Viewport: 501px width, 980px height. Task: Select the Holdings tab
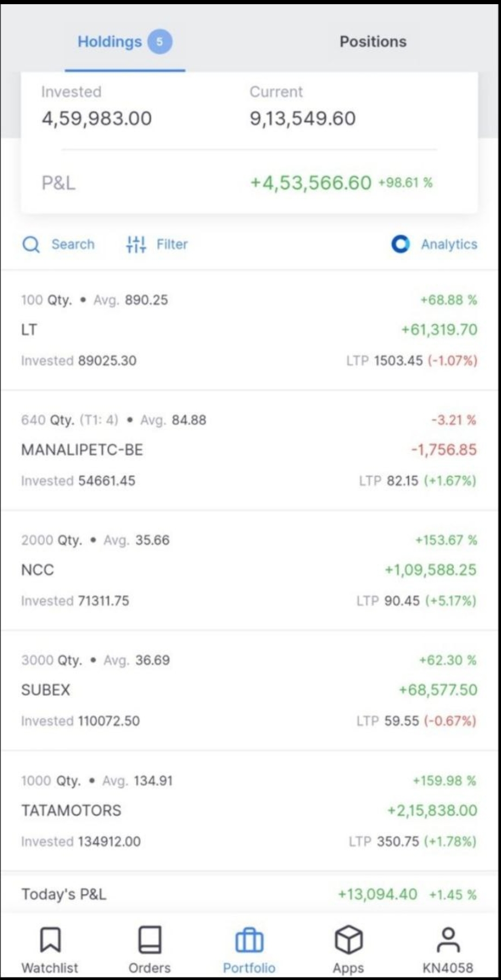pyautogui.click(x=109, y=42)
